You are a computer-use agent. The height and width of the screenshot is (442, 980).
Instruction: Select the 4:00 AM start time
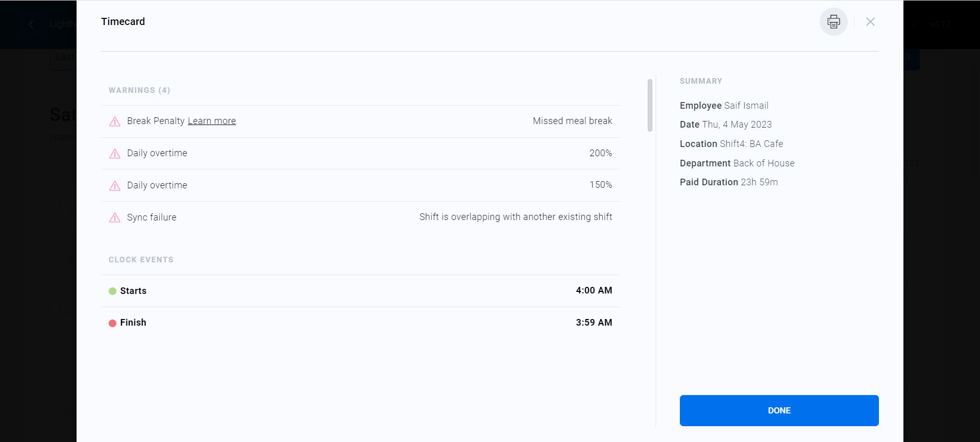[594, 290]
